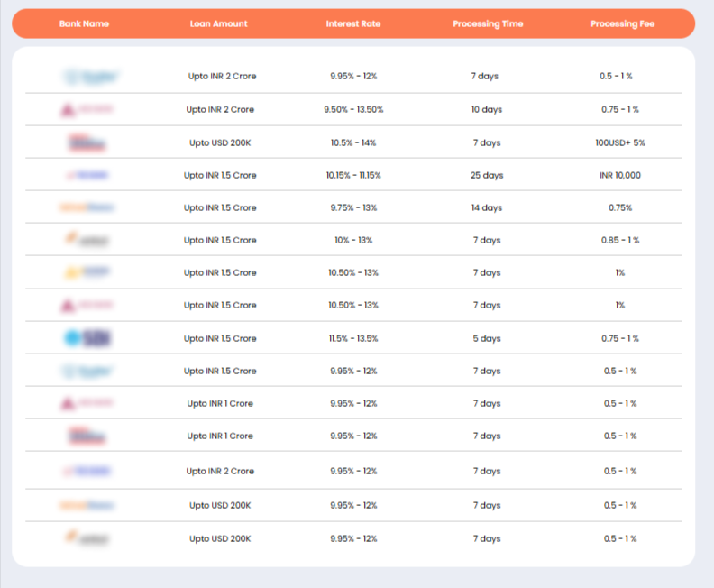
Task: Click the bank logo in the 100USD+ 5% row
Action: (x=87, y=142)
